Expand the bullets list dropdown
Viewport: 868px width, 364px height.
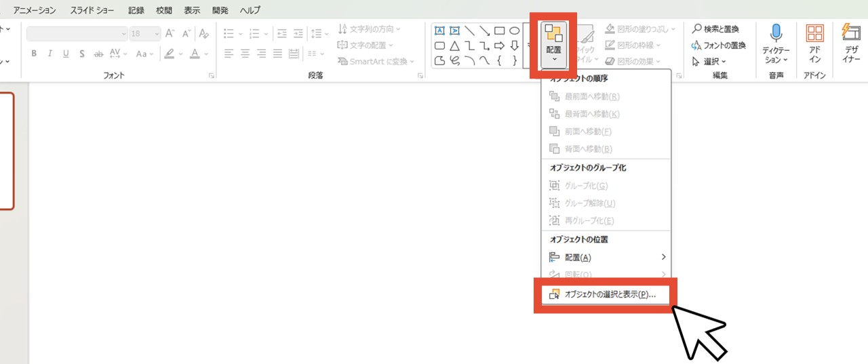coord(240,33)
